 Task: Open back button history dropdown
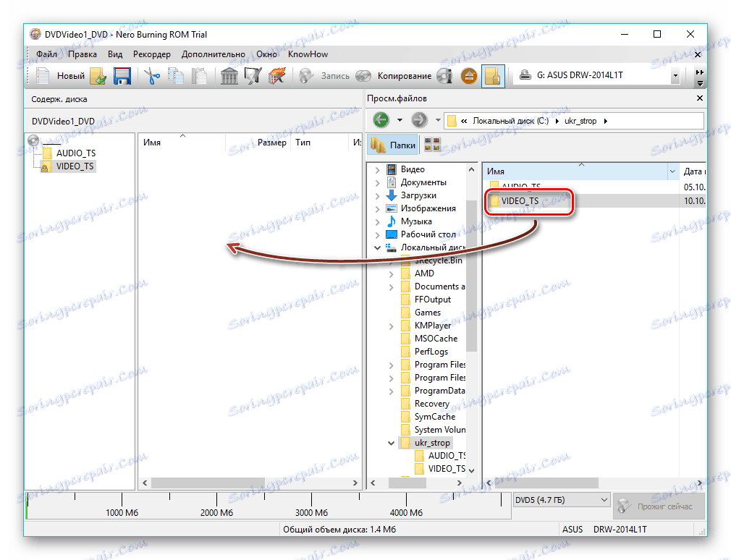coord(400,120)
